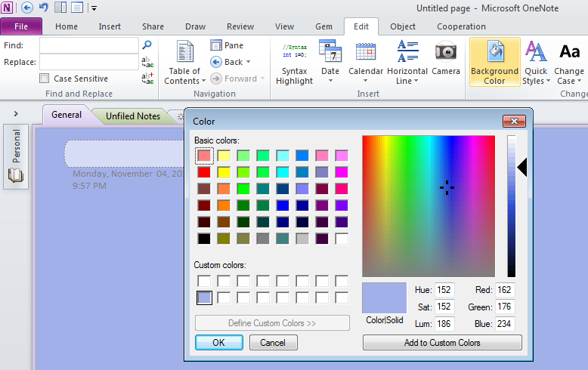Toggle the Case Sensitive checkbox
Viewport: 588px width, 370px height.
click(x=45, y=79)
